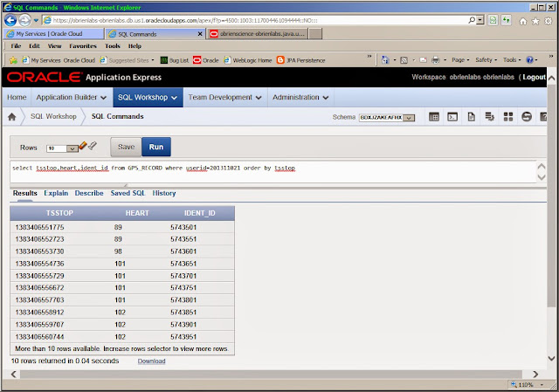Switch to My Services Oracle Cloud browser tab
The image size is (559, 392).
[x=53, y=34]
